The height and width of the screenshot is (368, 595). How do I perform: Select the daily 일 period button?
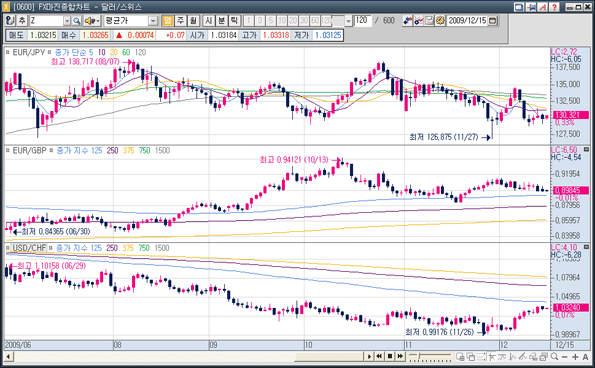(x=167, y=20)
